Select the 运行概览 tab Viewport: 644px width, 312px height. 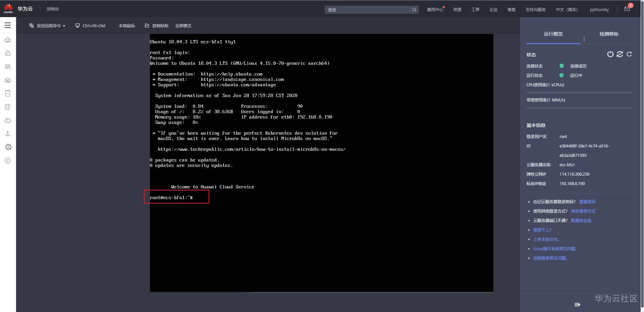(x=553, y=34)
